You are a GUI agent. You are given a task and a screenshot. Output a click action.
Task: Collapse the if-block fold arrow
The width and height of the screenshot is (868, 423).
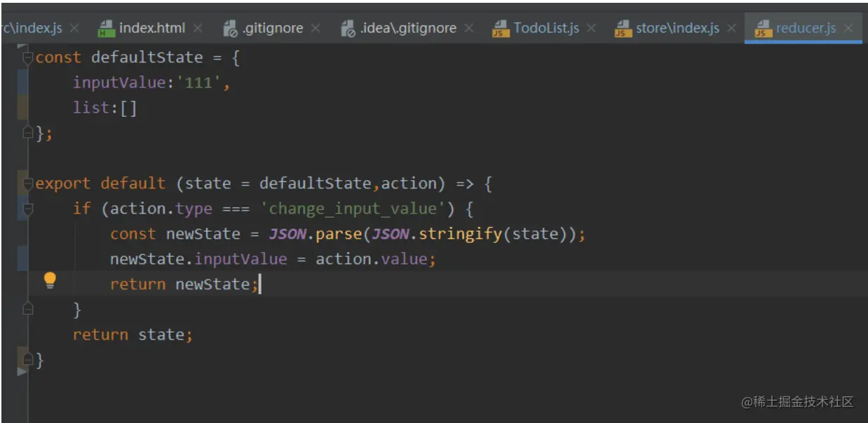[28, 209]
